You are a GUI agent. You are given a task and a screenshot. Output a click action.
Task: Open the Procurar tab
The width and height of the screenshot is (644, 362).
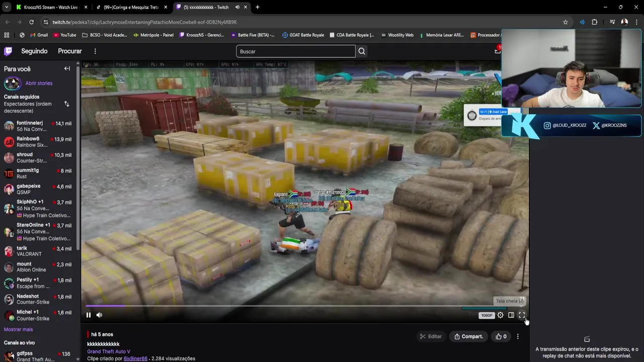(70, 51)
